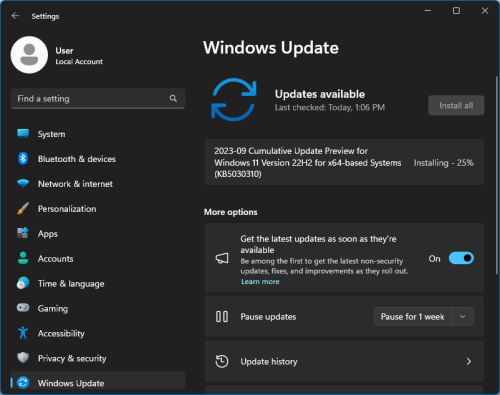This screenshot has width=500, height=395.
Task: Click the Update history chevron arrow
Action: pos(469,361)
